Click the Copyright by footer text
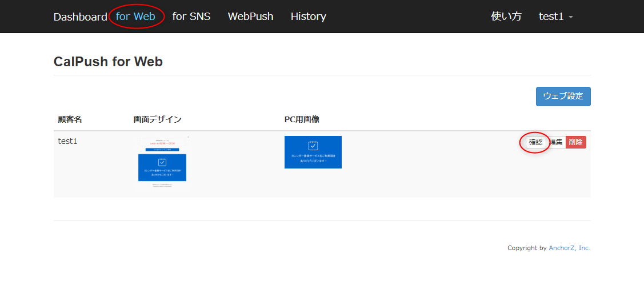Viewport: 644px width, 293px height. tap(527, 248)
